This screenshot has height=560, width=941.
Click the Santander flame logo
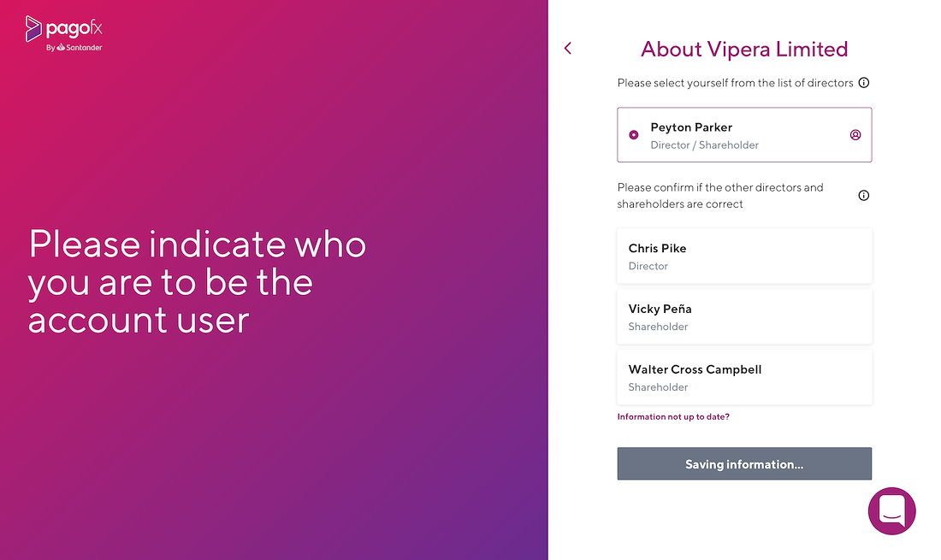(x=61, y=47)
